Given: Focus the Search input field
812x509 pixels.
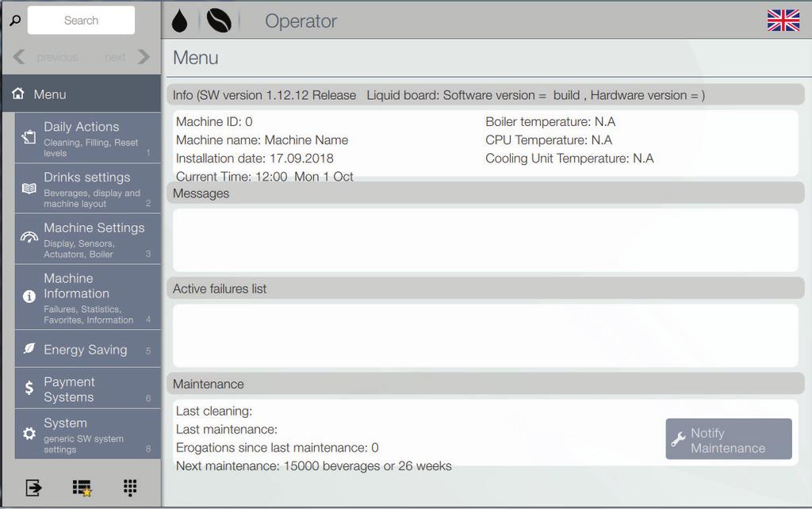Looking at the screenshot, I should point(81,20).
